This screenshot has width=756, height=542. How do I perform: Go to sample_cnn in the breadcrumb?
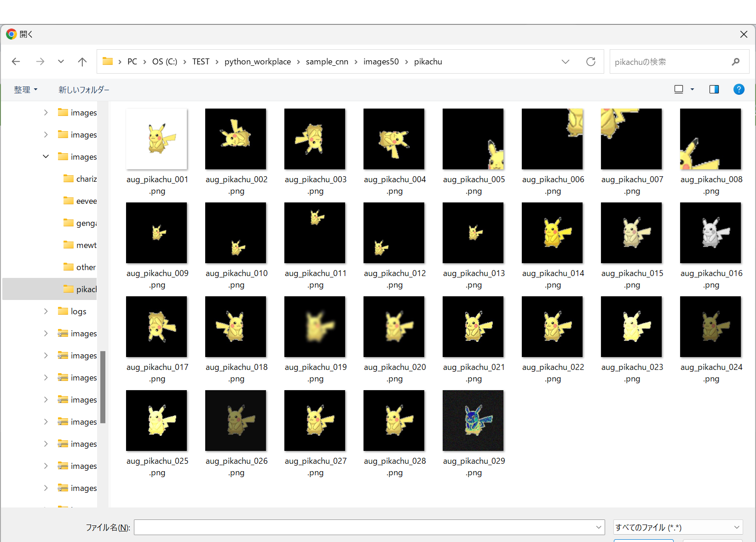[327, 62]
